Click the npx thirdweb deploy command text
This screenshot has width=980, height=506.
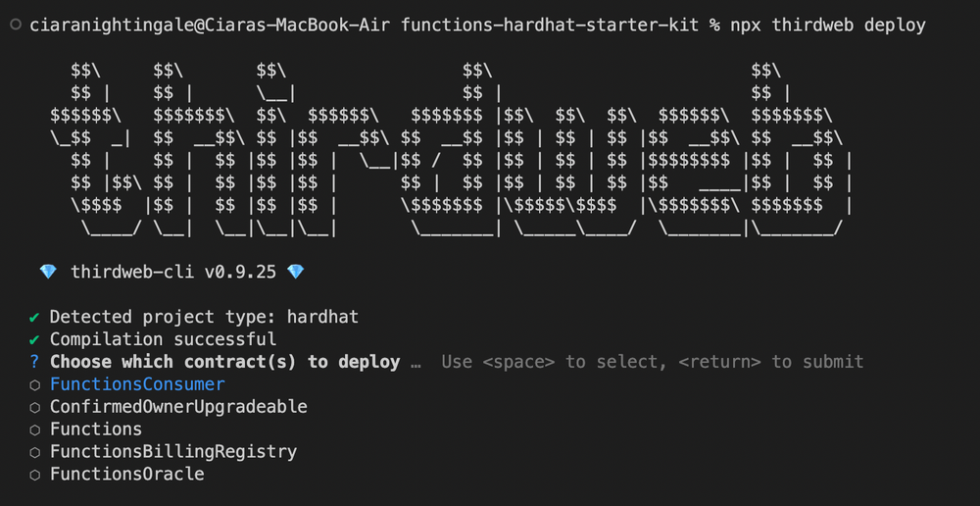tap(827, 25)
